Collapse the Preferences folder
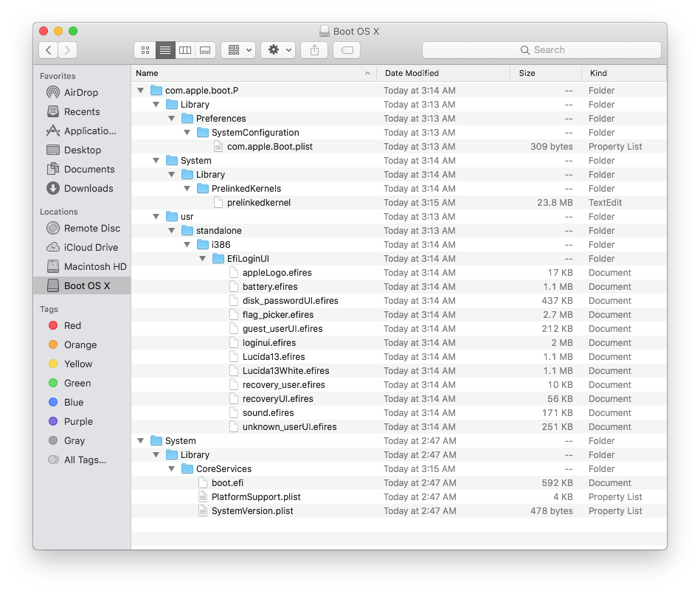The image size is (700, 593). coord(171,119)
